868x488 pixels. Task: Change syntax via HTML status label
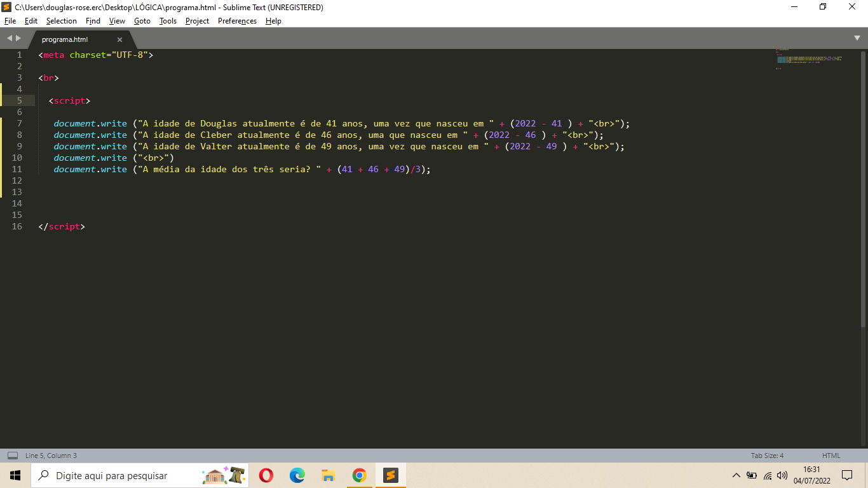[831, 456]
